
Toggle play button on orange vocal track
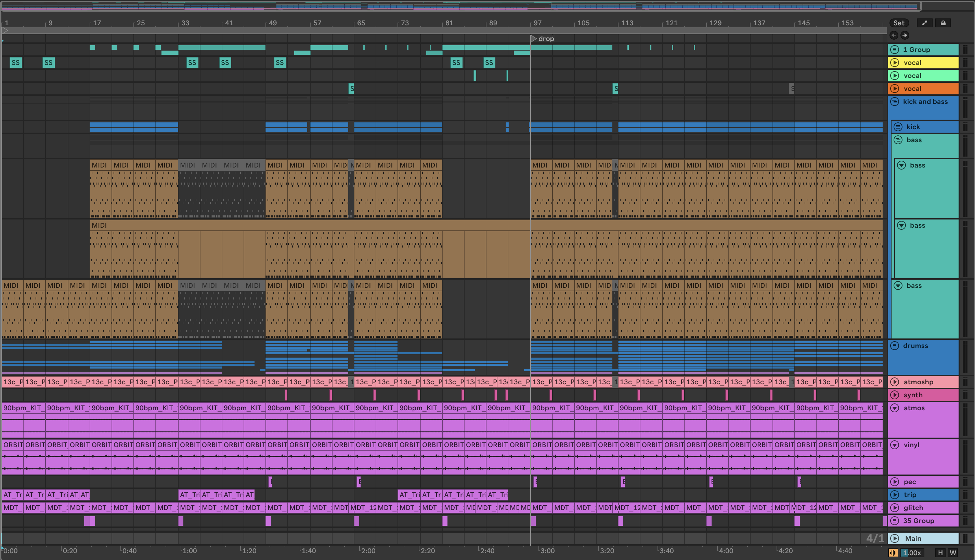tap(895, 89)
